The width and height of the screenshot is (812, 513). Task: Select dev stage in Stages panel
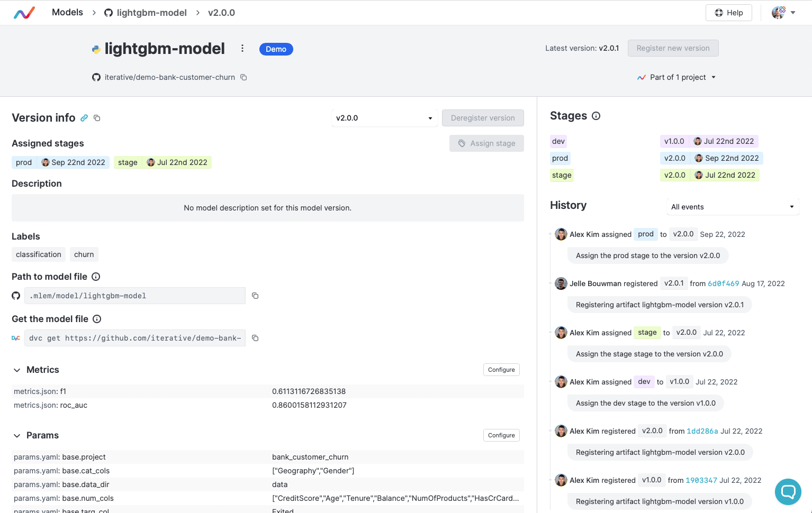pos(558,141)
